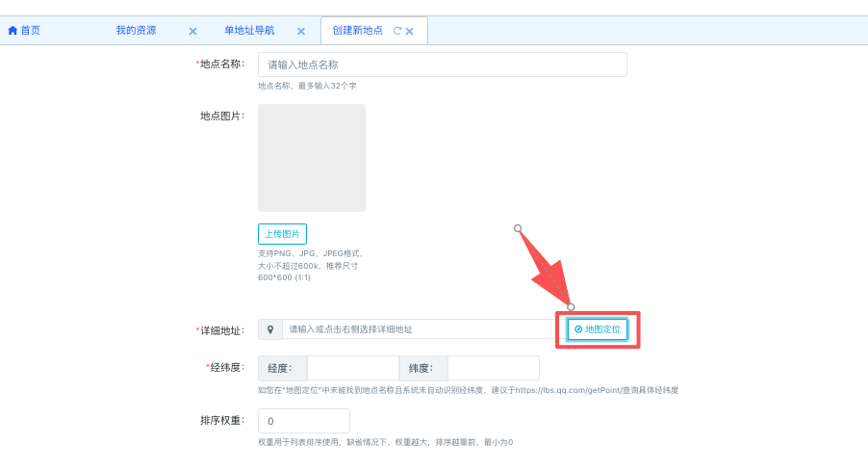868x471 pixels.
Task: Focus the 排序权重 input field
Action: coord(303,421)
